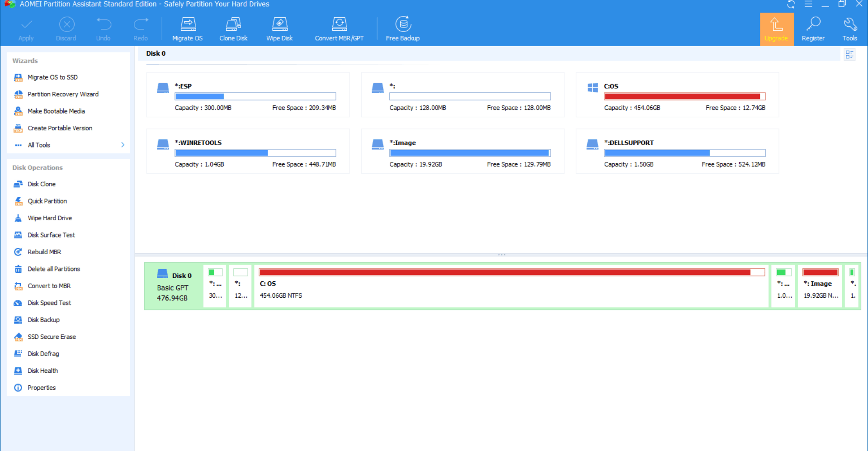
Task: Launch the Clone Disk tool
Action: [233, 29]
